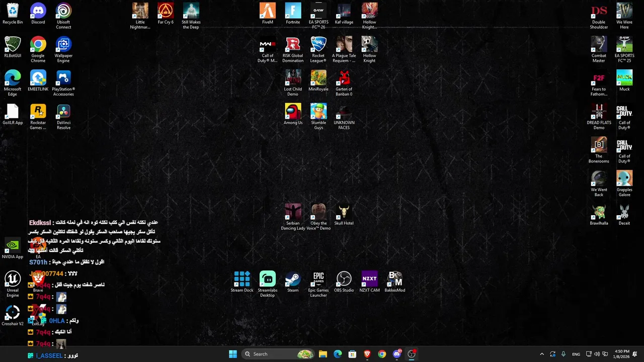Open the NZXT CAM shortcut
This screenshot has width=644, height=362.
(x=369, y=282)
